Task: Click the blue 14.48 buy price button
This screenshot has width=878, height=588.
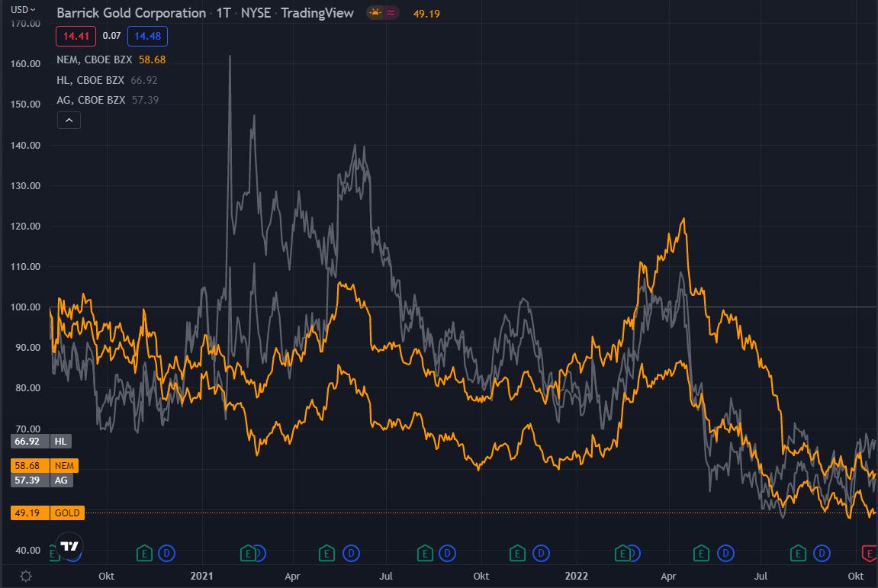Action: [147, 36]
